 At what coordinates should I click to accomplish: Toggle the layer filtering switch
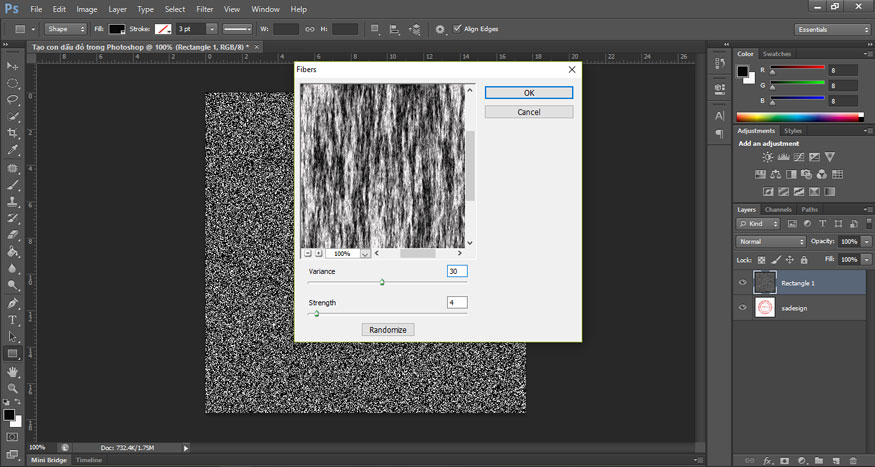point(868,223)
